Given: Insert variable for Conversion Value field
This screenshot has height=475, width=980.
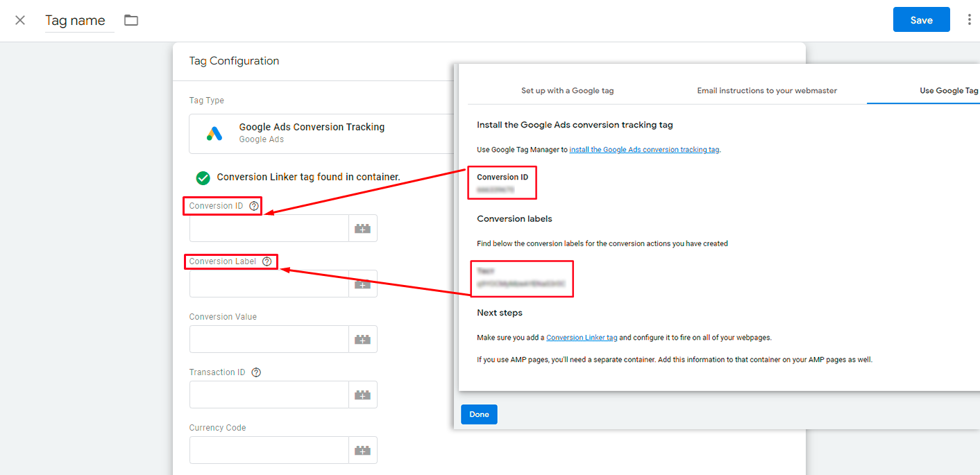Looking at the screenshot, I should click(x=362, y=339).
